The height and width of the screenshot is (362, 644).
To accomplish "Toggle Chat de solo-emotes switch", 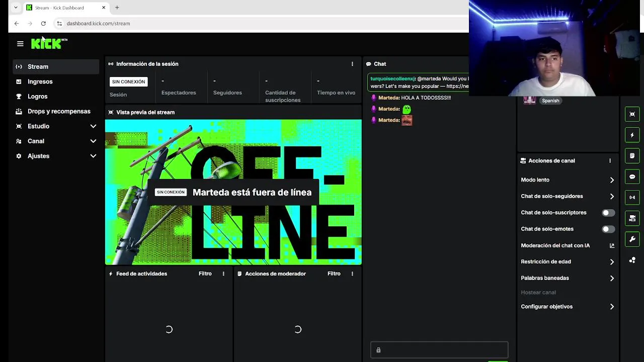I will click(608, 229).
